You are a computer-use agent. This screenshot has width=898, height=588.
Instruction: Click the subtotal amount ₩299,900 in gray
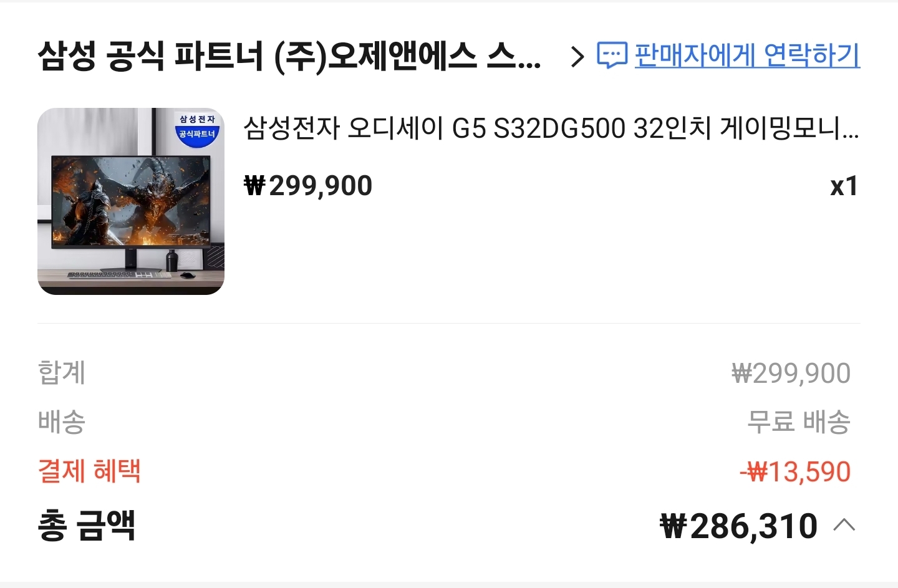[x=791, y=374]
